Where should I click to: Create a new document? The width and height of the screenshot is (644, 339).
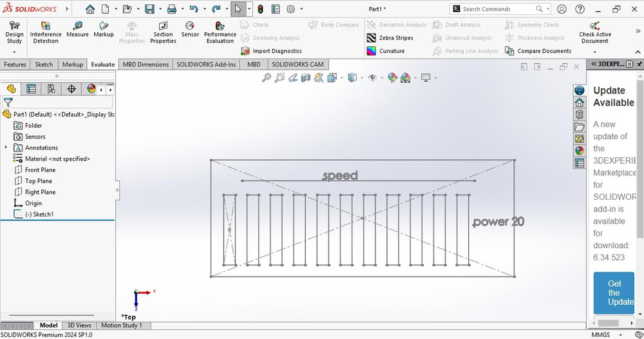click(x=106, y=9)
